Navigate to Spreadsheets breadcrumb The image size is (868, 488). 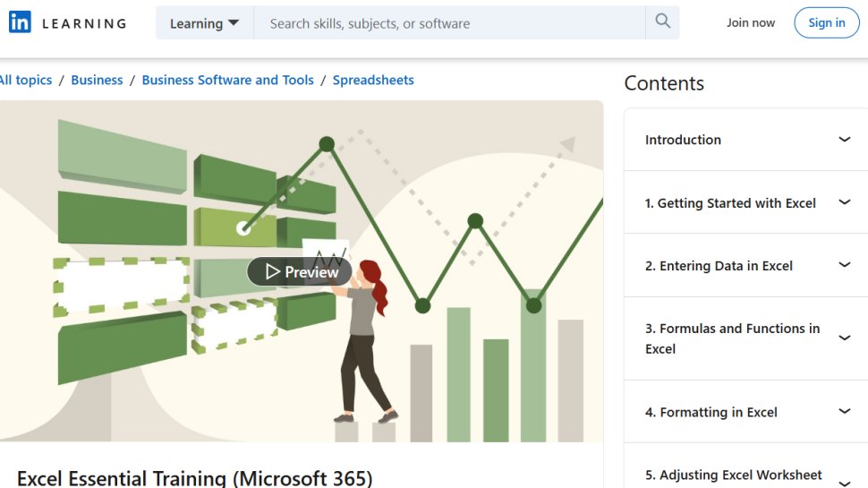click(373, 80)
